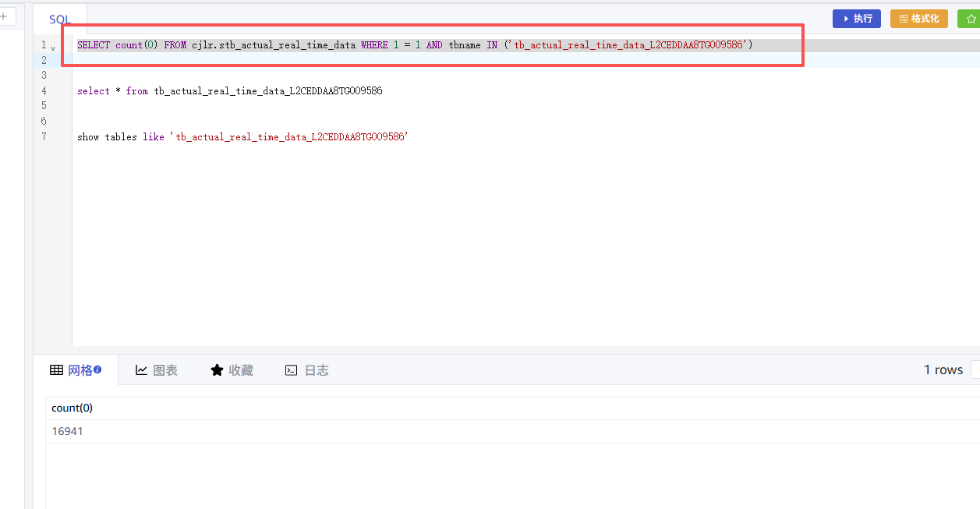Click the play icon in 执行 button
Image resolution: width=980 pixels, height=509 pixels.
(x=846, y=19)
